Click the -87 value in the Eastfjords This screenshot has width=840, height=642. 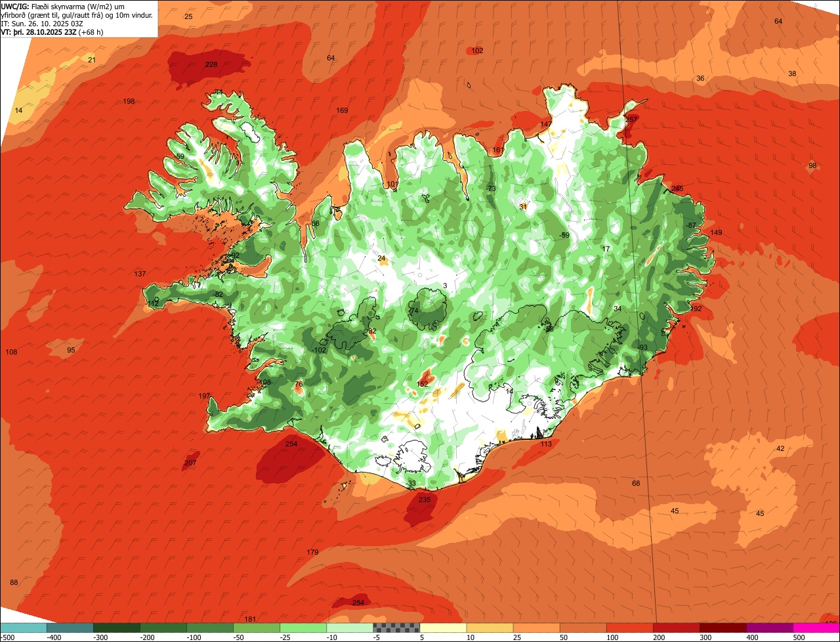[690, 225]
